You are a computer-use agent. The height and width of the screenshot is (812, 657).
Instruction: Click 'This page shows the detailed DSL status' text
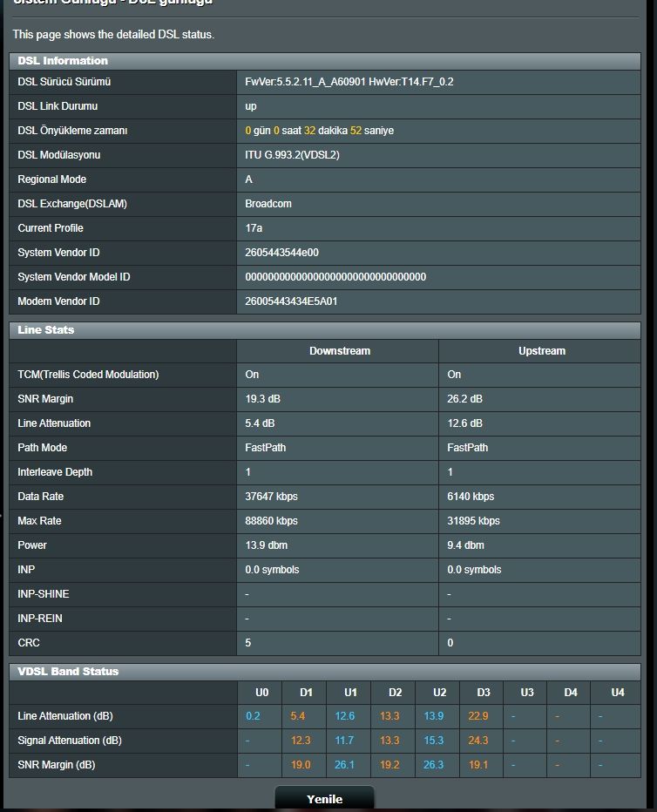click(x=113, y=34)
